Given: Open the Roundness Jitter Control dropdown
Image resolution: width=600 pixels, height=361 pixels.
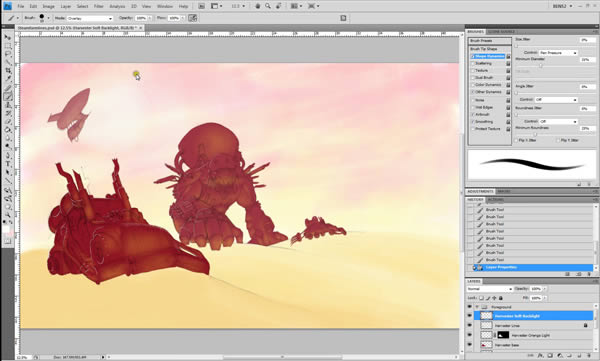Looking at the screenshot, I should pos(558,121).
